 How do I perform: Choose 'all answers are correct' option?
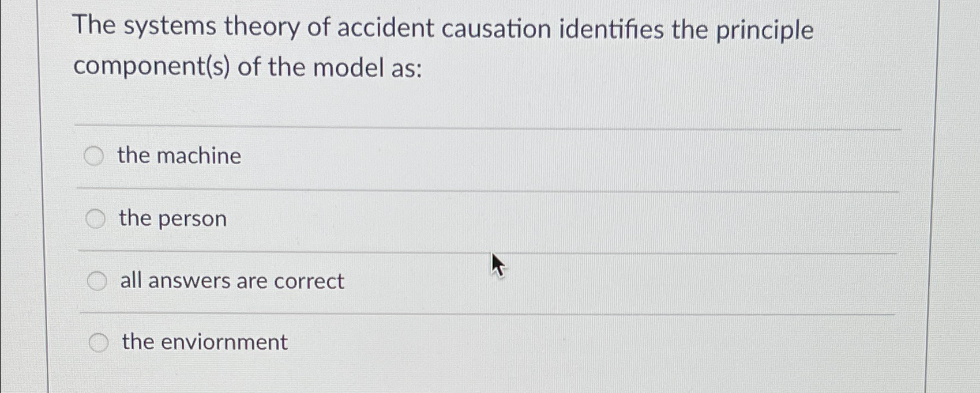click(x=97, y=281)
